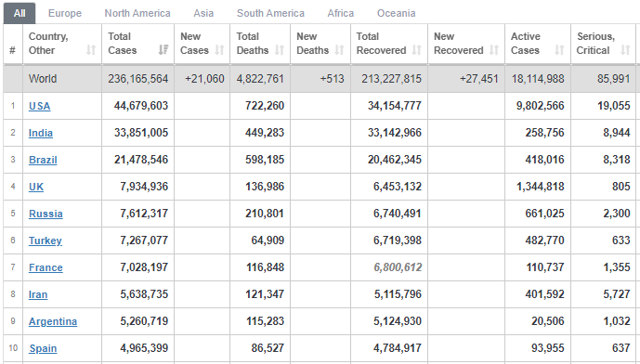Select Russia serious critical 2,300
Screen dimensions: 640x364
(x=617, y=214)
